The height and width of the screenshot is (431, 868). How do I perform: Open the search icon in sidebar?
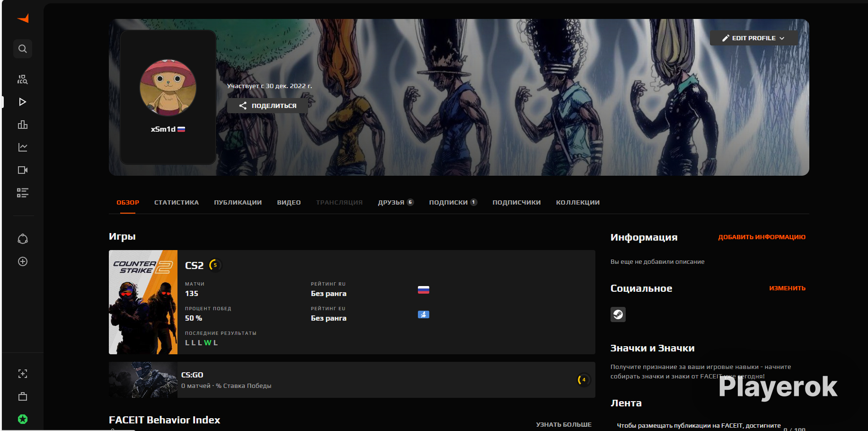click(x=23, y=49)
